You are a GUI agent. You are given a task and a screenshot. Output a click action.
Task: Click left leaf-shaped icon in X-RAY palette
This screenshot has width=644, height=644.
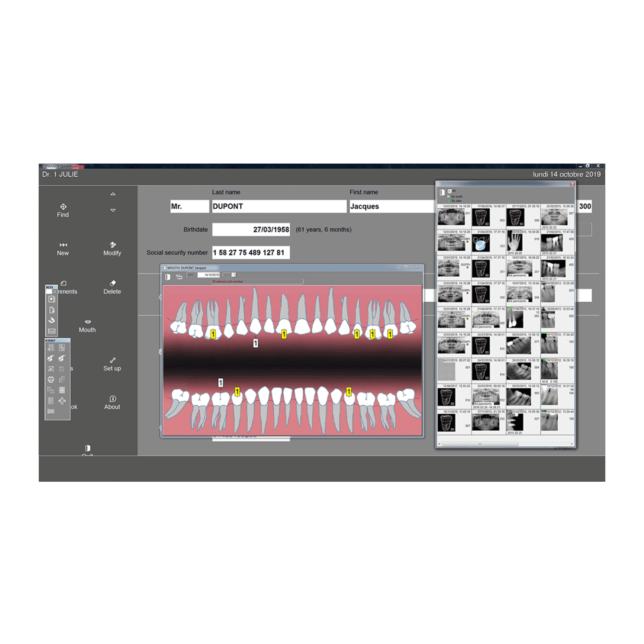point(51,358)
